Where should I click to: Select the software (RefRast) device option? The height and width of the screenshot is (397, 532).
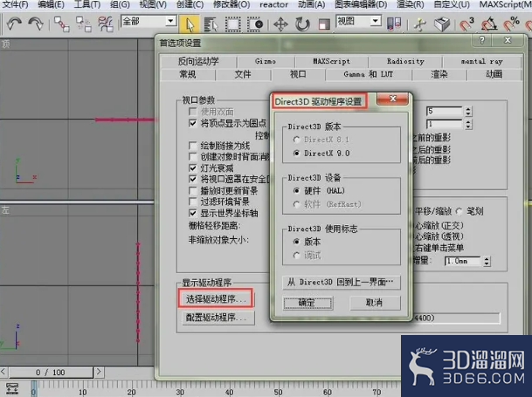[296, 204]
